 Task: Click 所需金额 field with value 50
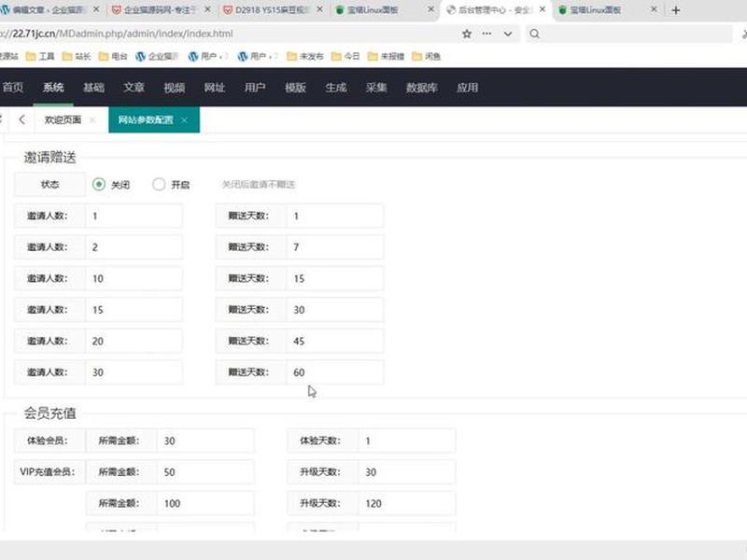pos(205,472)
